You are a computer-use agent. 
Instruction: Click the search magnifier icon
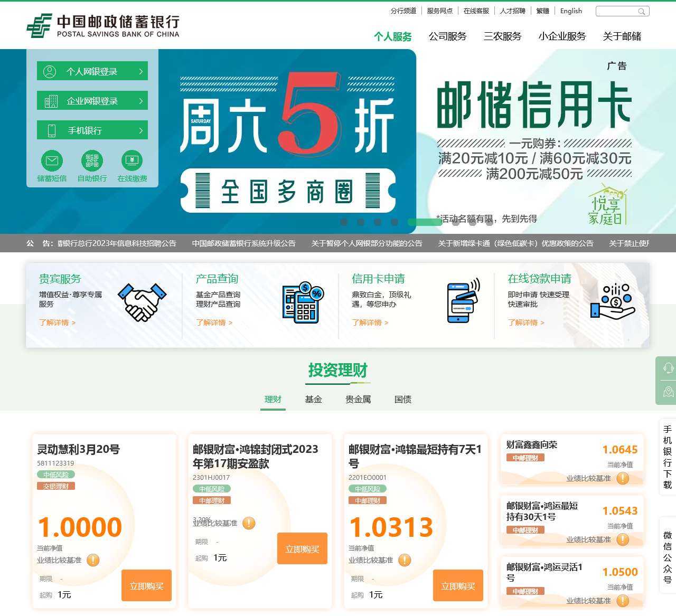[x=642, y=11]
